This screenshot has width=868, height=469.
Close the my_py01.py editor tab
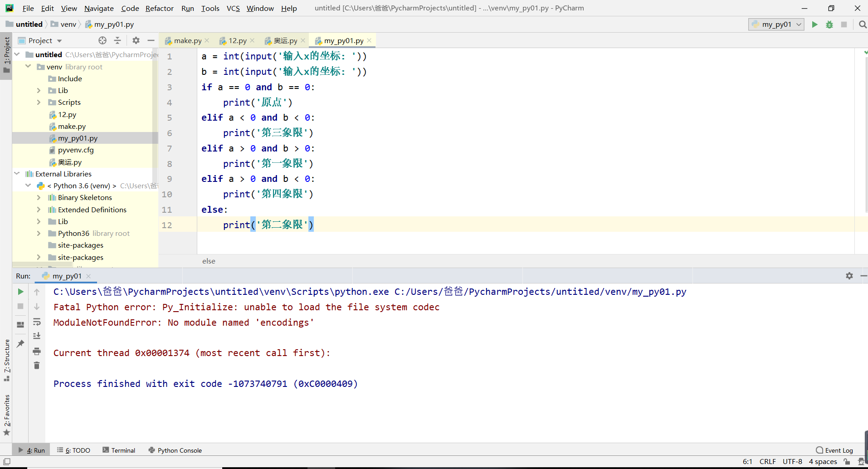tap(369, 40)
